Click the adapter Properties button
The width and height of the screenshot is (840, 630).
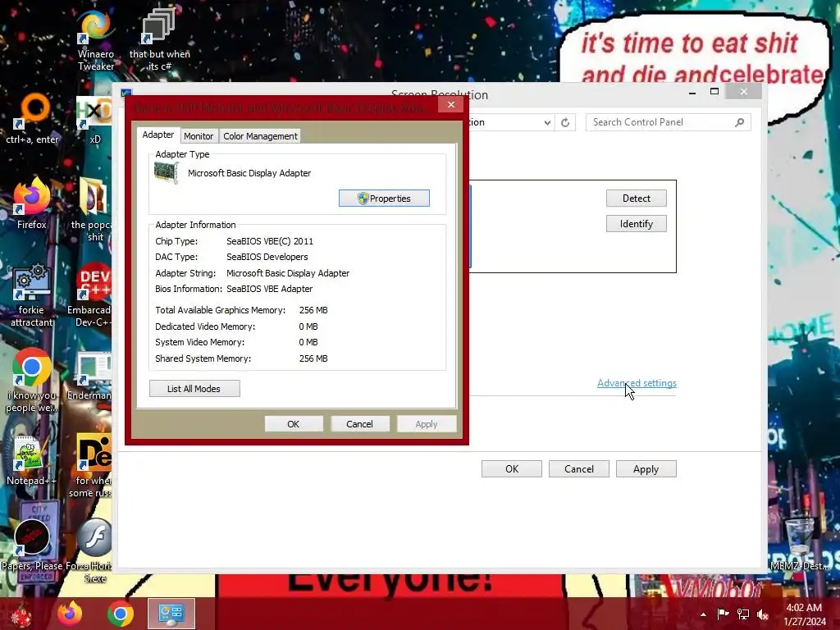pyautogui.click(x=384, y=199)
